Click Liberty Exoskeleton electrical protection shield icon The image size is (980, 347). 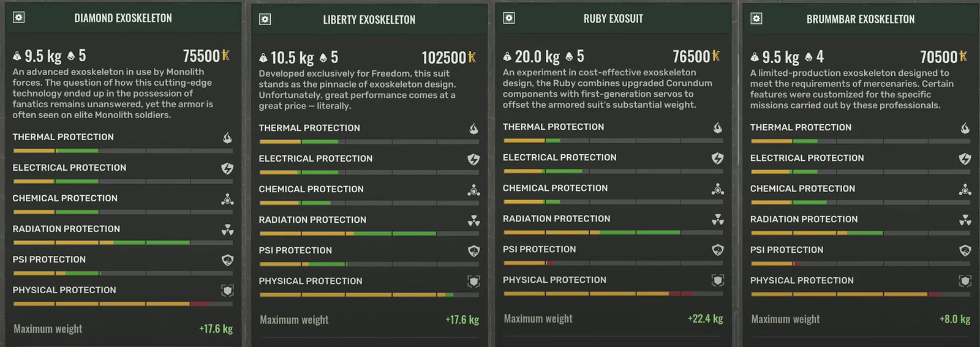[473, 159]
